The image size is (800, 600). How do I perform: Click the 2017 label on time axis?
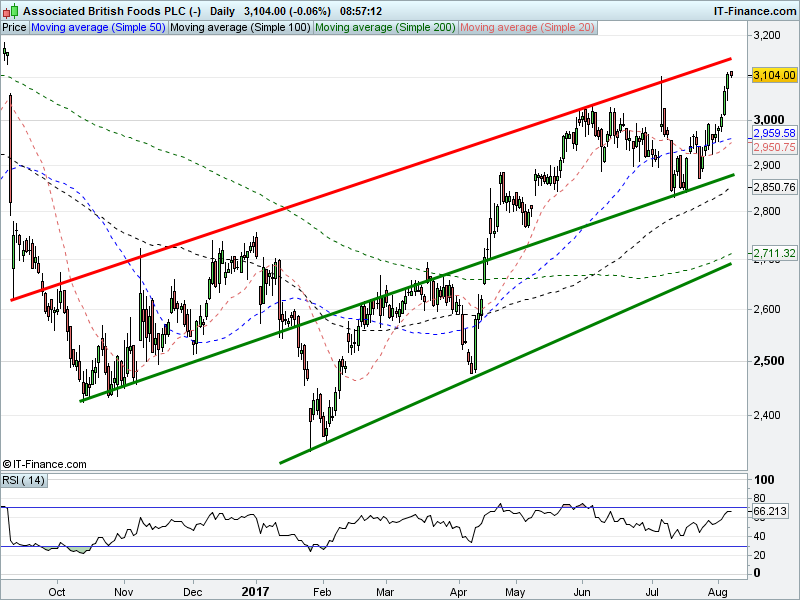[x=255, y=592]
